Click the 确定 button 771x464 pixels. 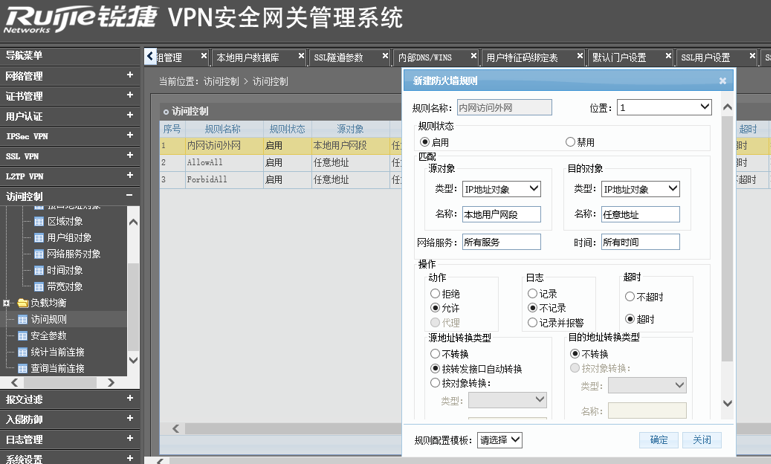point(659,440)
